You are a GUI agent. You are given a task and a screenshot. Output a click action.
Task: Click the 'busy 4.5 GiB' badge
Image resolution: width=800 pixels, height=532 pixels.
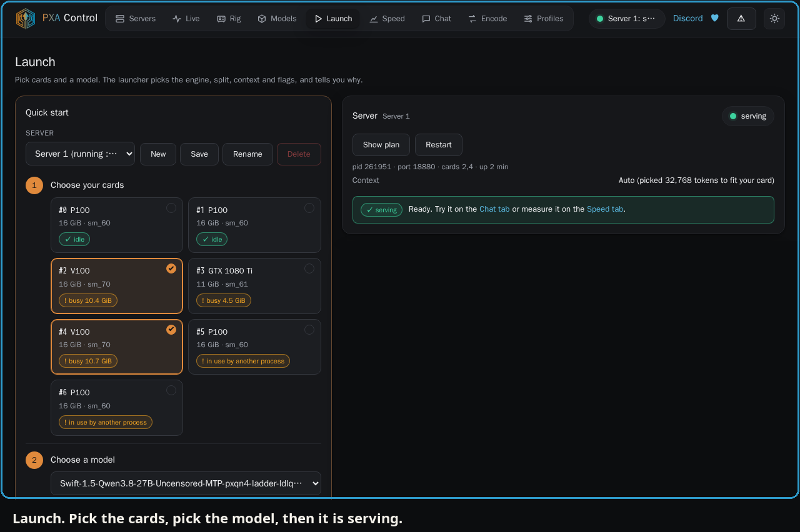coord(224,300)
